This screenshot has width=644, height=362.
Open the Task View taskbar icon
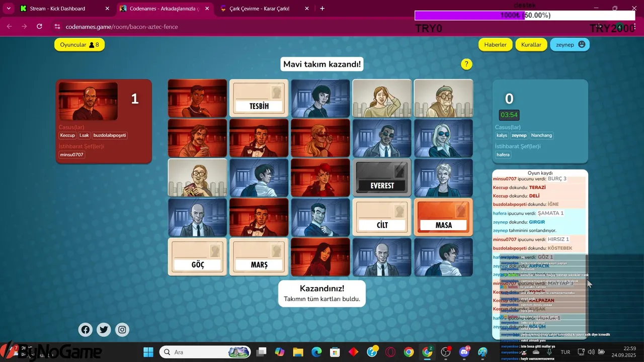(261, 352)
